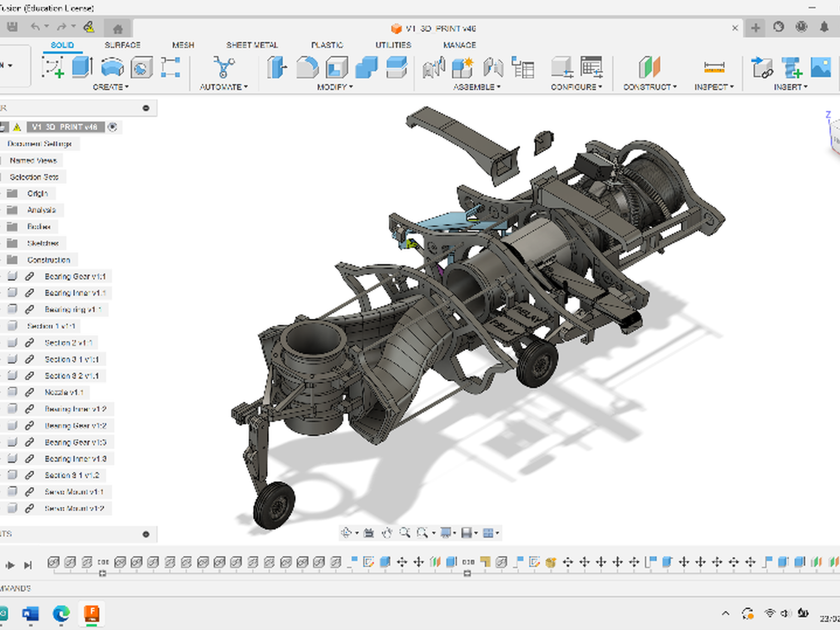Choose the Revolve tool in Create
The image size is (840, 630).
112,68
